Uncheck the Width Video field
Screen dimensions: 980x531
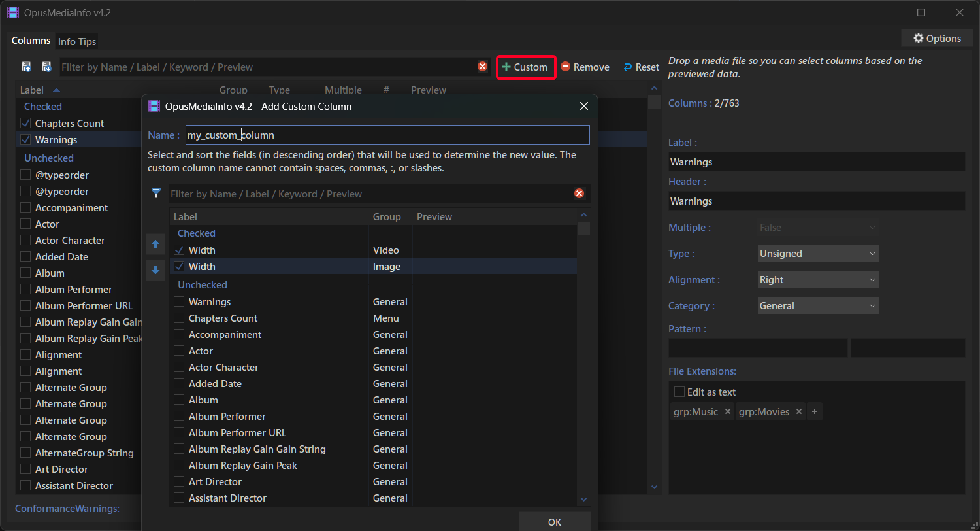(179, 250)
